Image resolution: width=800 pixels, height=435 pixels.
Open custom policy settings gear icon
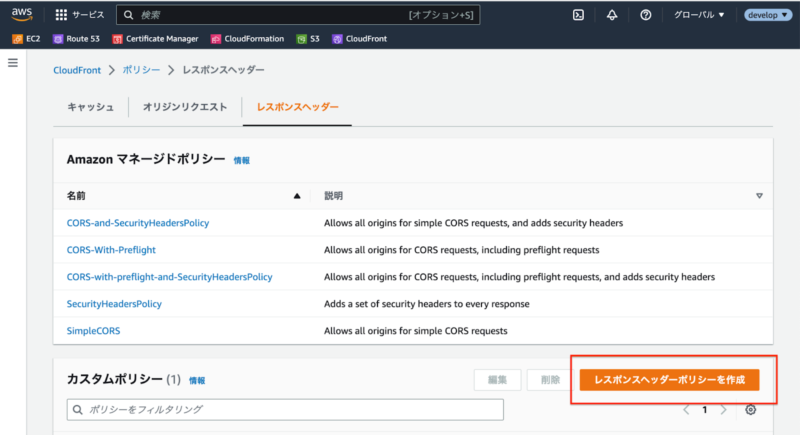pyautogui.click(x=751, y=410)
